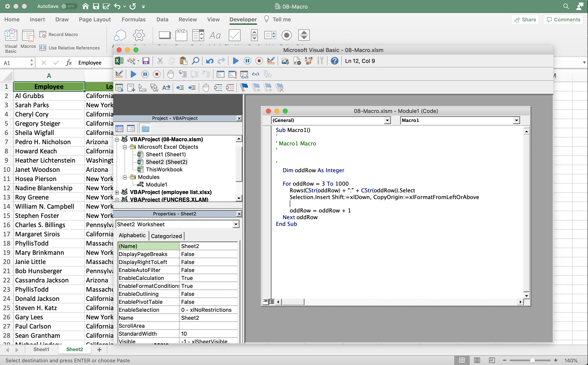Open the (General) object dropdown
The height and width of the screenshot is (365, 588).
(x=387, y=120)
